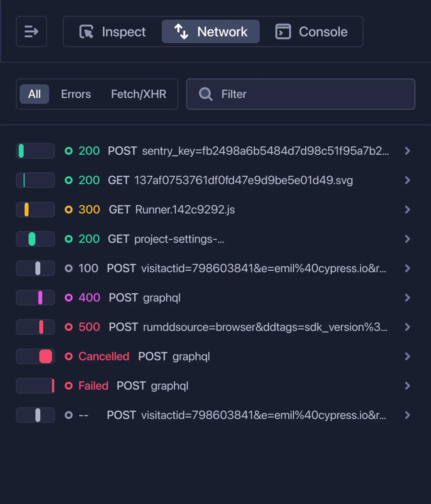Expand the 500 rumddsource request chevron
This screenshot has height=504, width=431.
[407, 327]
